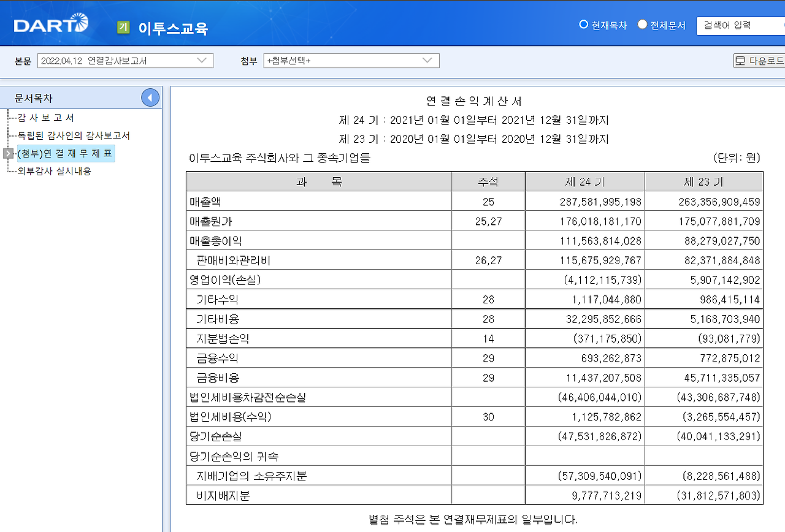The height and width of the screenshot is (532, 785).
Task: Click the value (57,309,540,091)
Action: [600, 476]
